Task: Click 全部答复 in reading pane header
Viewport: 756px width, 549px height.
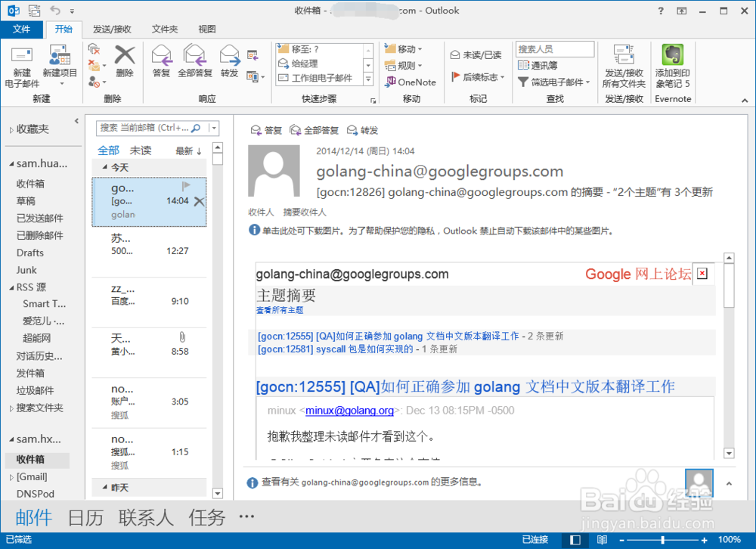Action: click(314, 130)
